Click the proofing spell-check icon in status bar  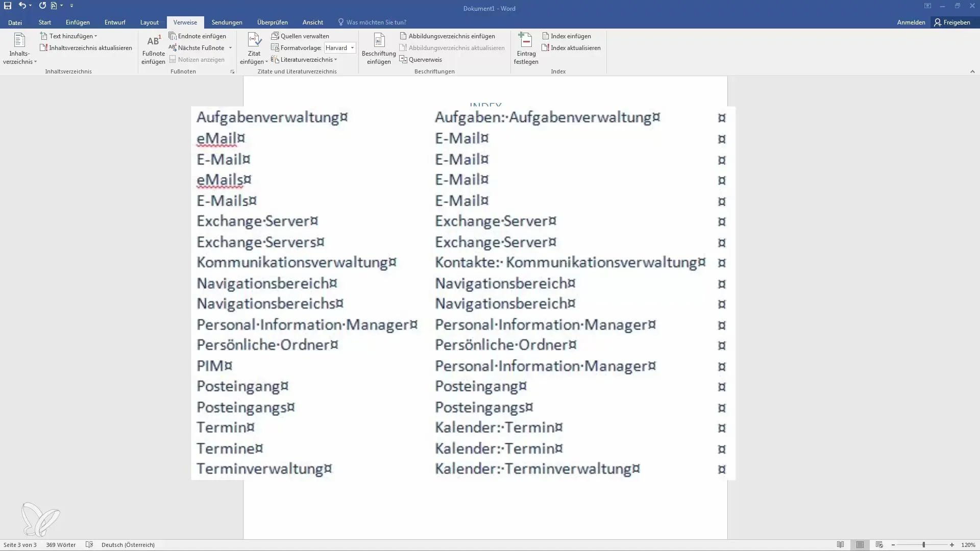tap(89, 545)
